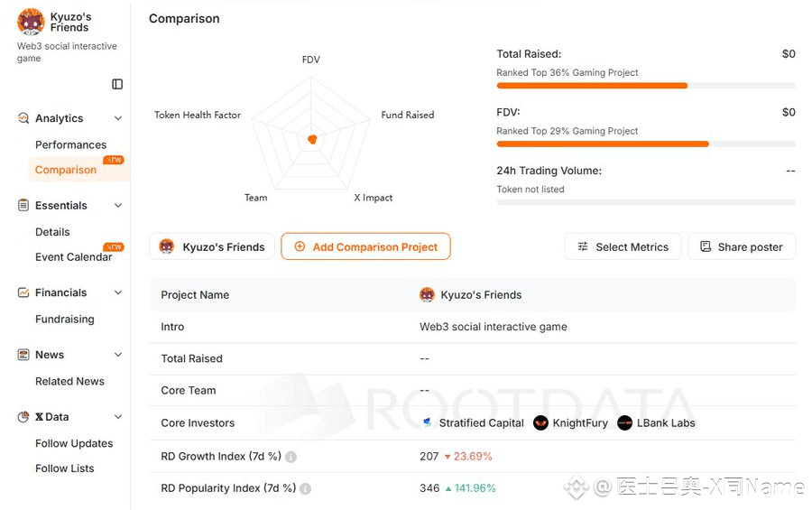This screenshot has height=510, width=812.
Task: Click the sidebar collapse panel icon
Action: pos(117,84)
